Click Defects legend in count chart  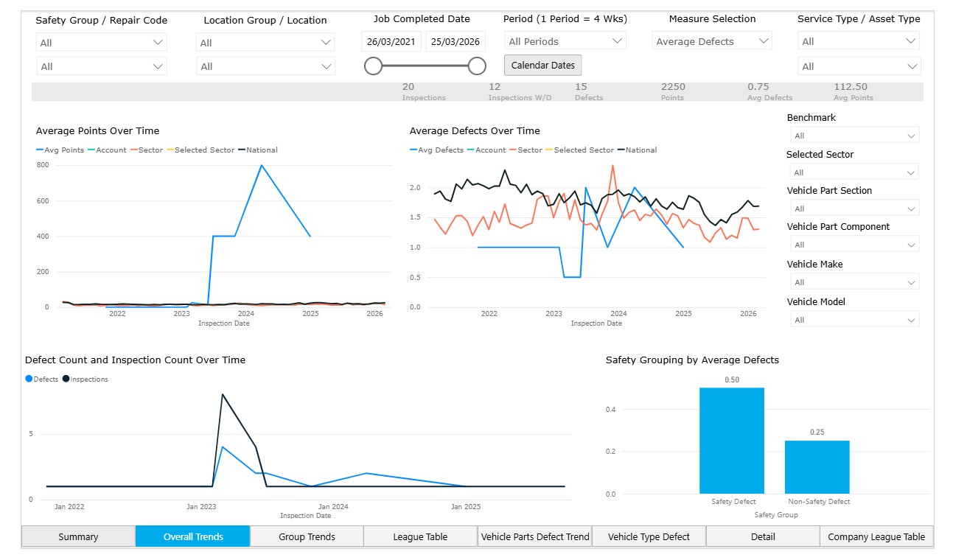(42, 379)
